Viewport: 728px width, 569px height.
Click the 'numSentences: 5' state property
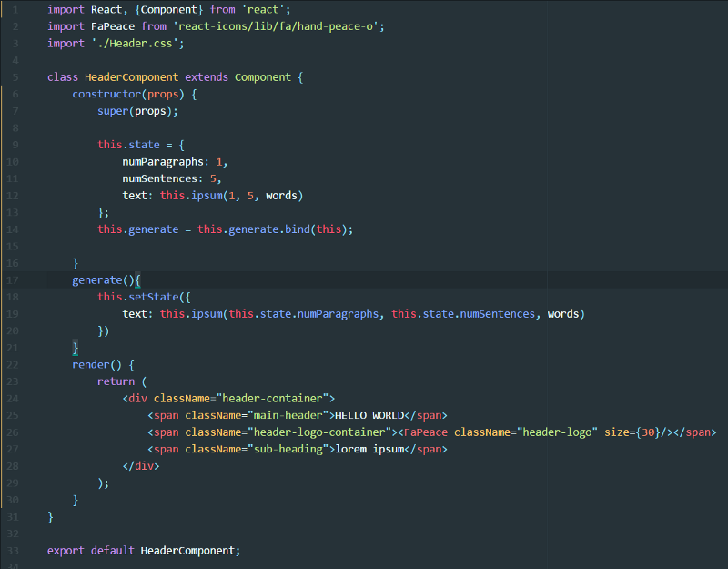(x=172, y=178)
